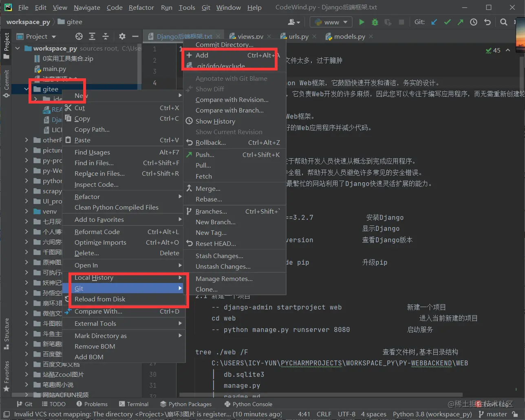Click the Python 3.8 interpreter in status bar
Image resolution: width=525 pixels, height=420 pixels.
(432, 414)
